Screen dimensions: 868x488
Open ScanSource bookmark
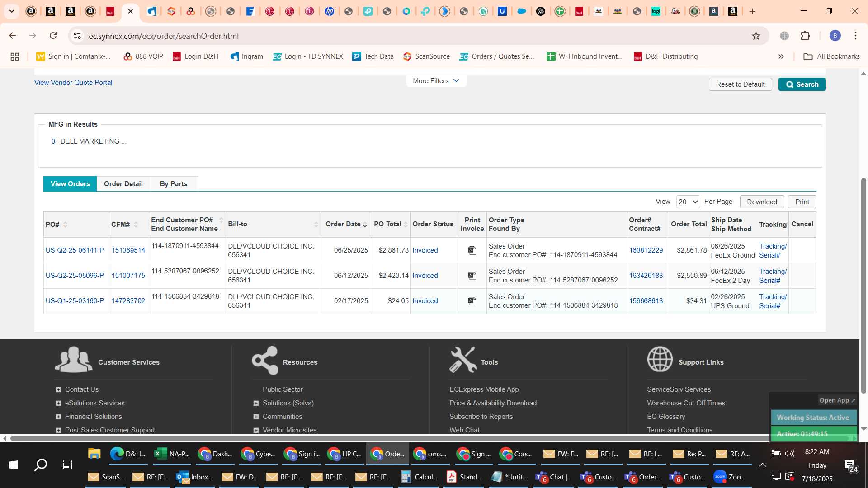coord(427,56)
